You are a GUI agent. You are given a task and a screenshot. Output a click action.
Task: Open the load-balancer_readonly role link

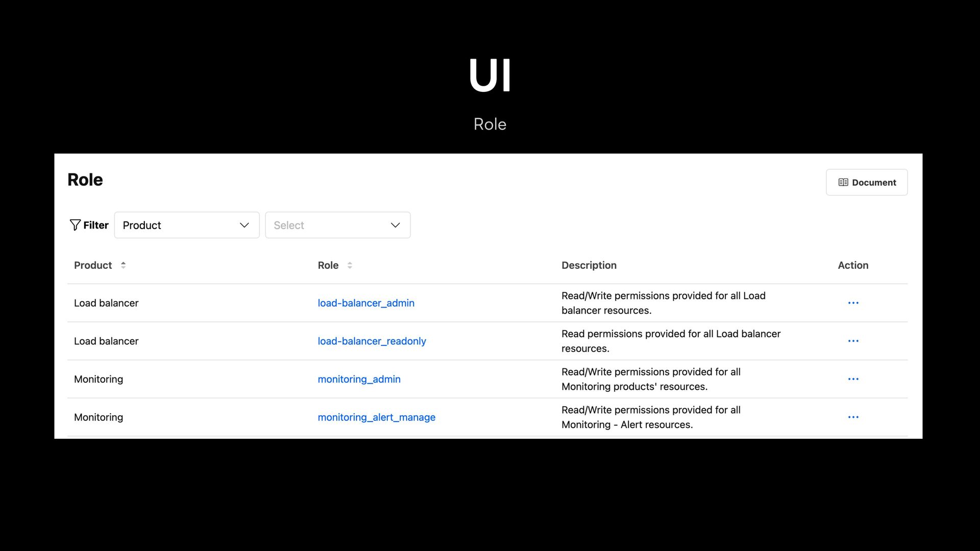[372, 341]
